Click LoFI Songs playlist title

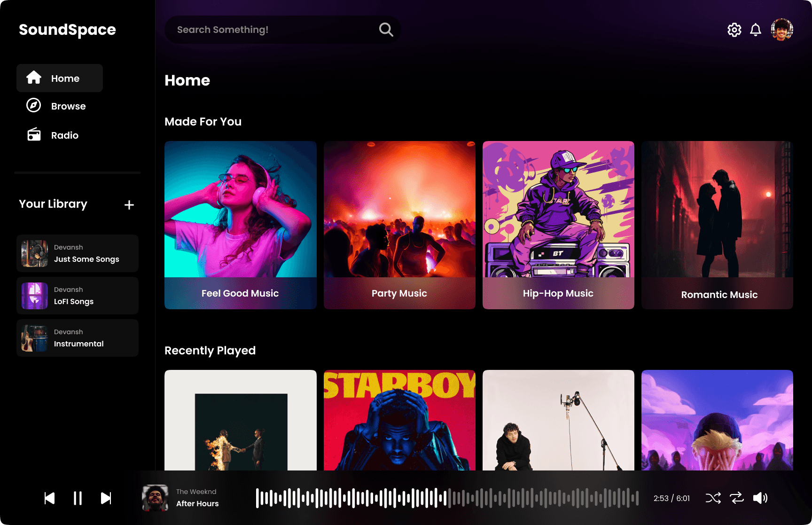[74, 302]
